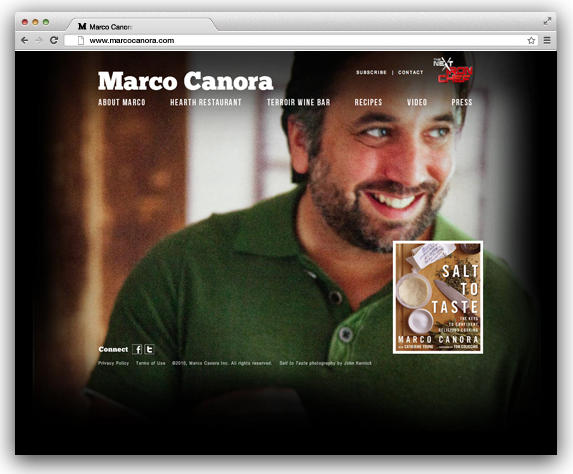Click the Marco Canora site title
Screen dimensions: 573x474
tap(186, 81)
